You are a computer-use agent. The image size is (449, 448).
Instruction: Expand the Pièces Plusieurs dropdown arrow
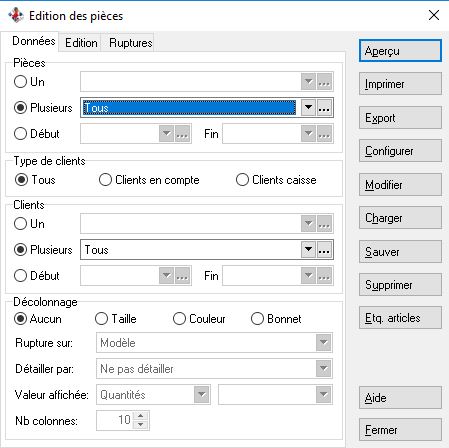308,108
